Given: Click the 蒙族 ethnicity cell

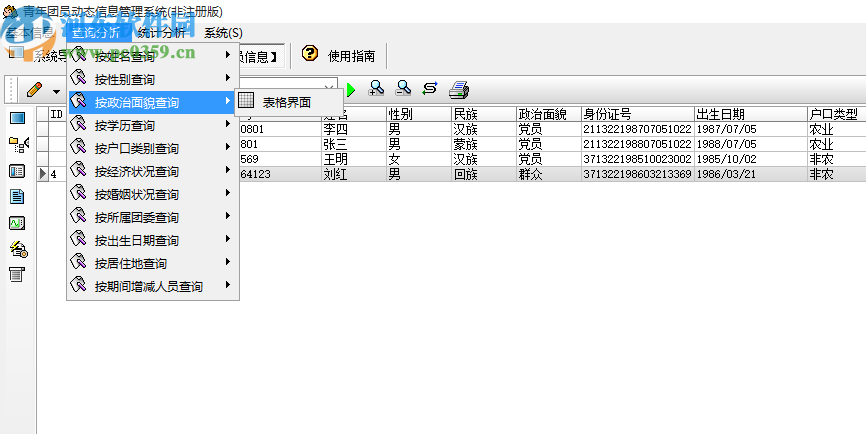Looking at the screenshot, I should (x=483, y=145).
